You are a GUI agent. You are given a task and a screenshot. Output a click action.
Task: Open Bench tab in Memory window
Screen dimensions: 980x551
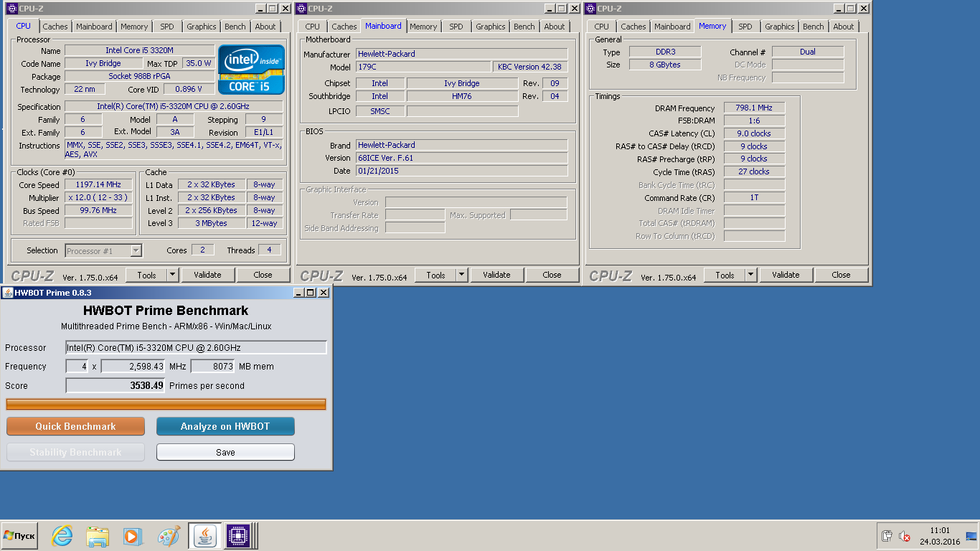pyautogui.click(x=814, y=27)
